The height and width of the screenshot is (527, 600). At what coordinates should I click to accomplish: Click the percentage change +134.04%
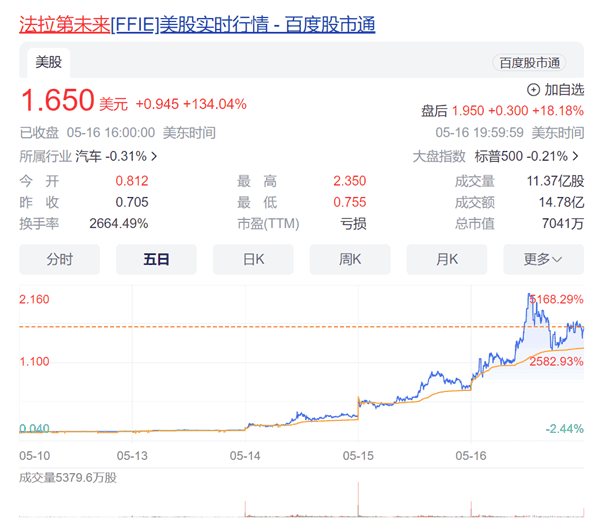click(215, 104)
